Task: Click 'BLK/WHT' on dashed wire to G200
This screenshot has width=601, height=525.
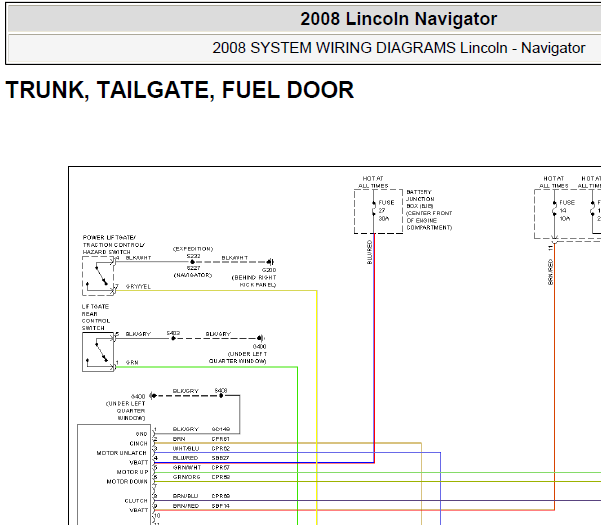Action: click(235, 258)
